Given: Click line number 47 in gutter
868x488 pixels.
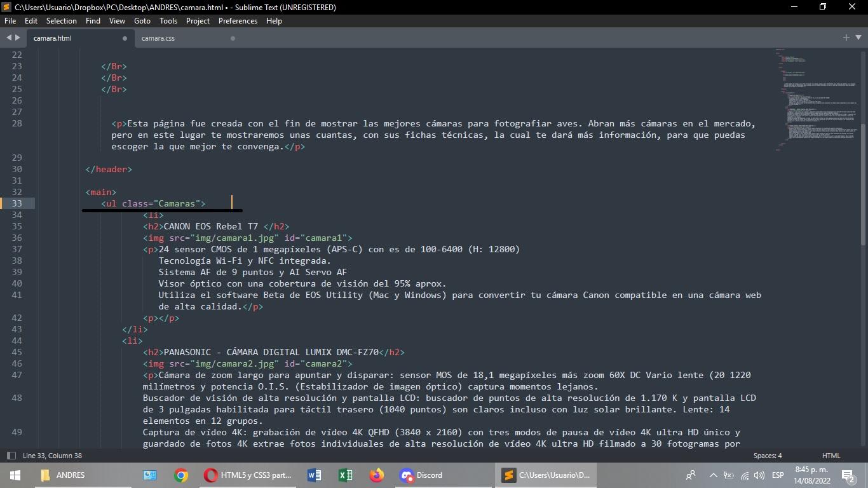Looking at the screenshot, I should (x=17, y=375).
